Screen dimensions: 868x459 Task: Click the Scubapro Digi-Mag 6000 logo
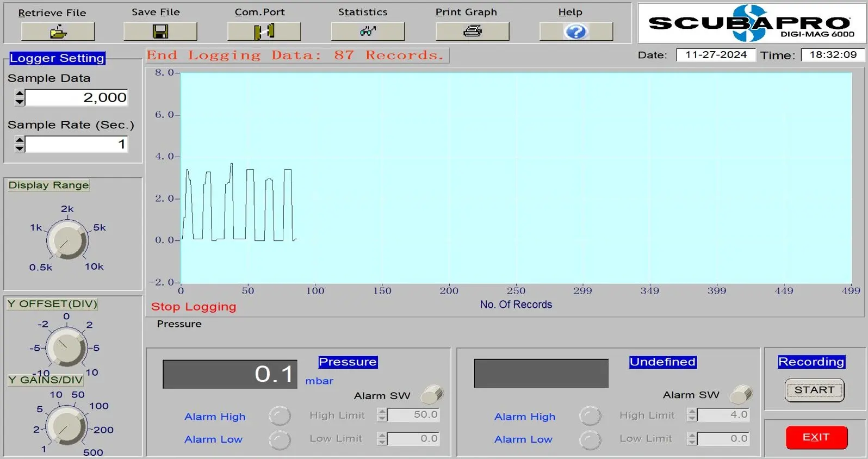[x=751, y=23]
